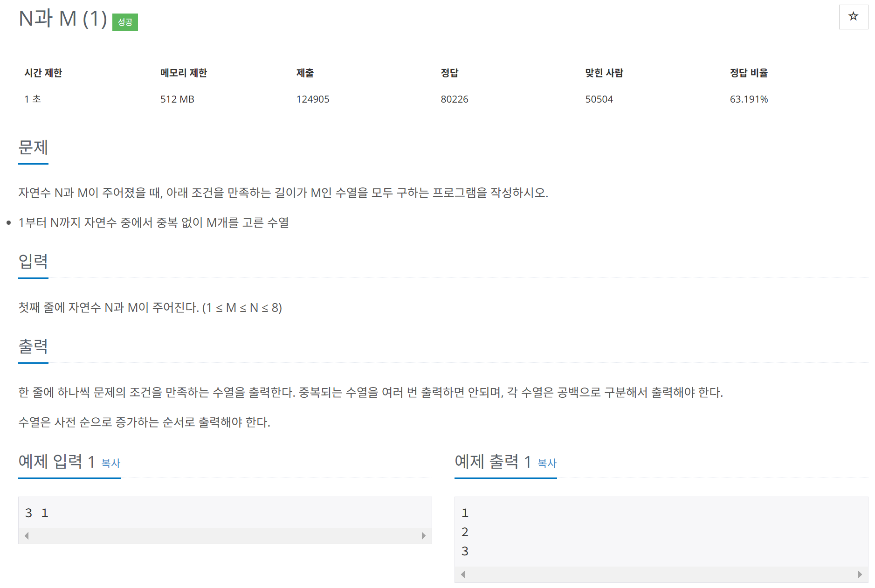Expand the submission count 124905
This screenshot has height=588, width=875.
point(313,99)
